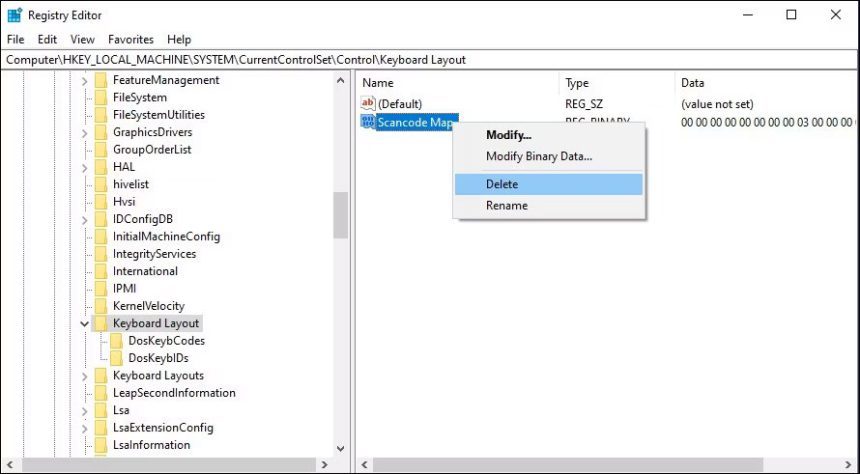This screenshot has height=474, width=860.
Task: Click the DosKeybIDs folder icon
Action: click(x=117, y=358)
